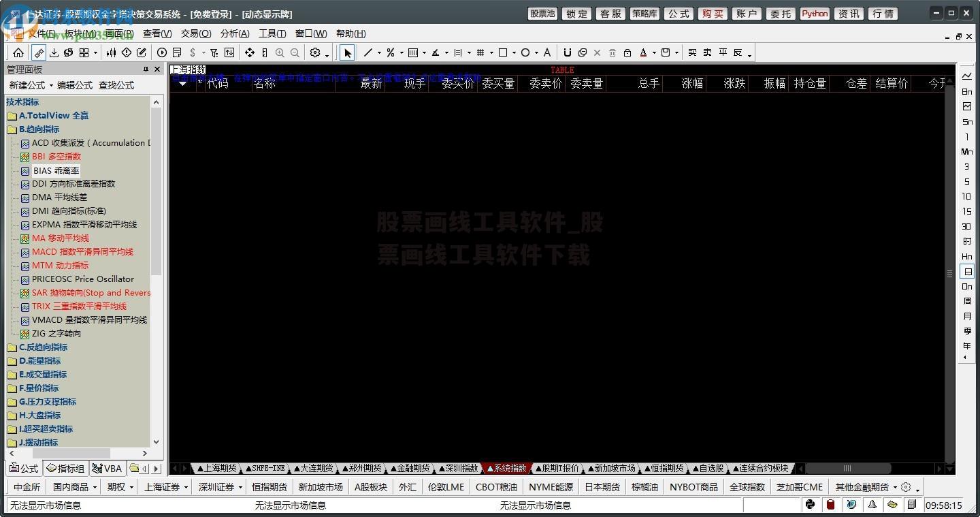Select the 时 hourly period button
Screen dimensions: 980x517
(967, 241)
